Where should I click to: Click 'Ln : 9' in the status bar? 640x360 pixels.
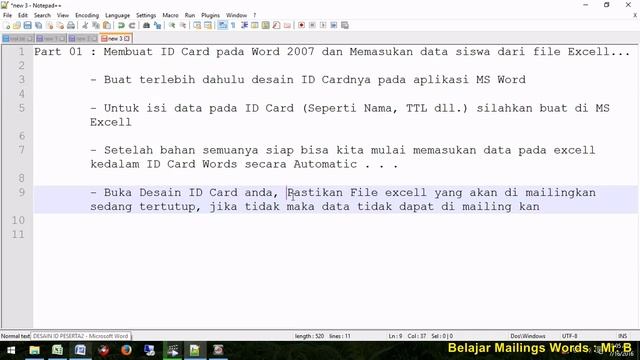[395, 336]
